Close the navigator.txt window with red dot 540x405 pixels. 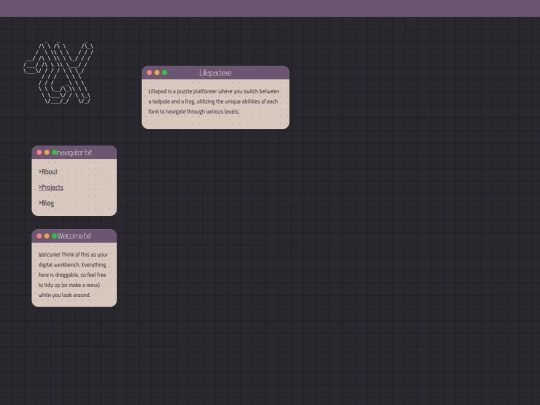point(39,153)
